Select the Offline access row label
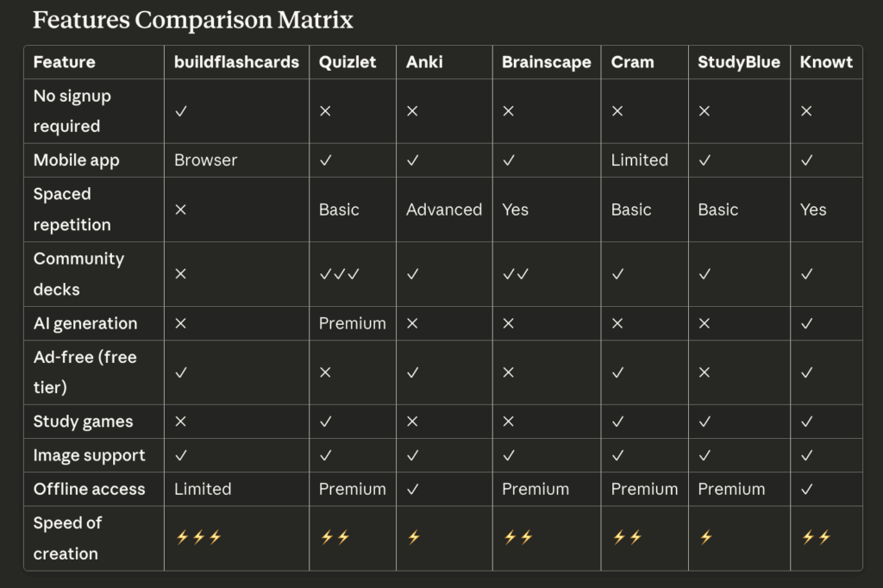883x588 pixels. pyautogui.click(x=90, y=489)
